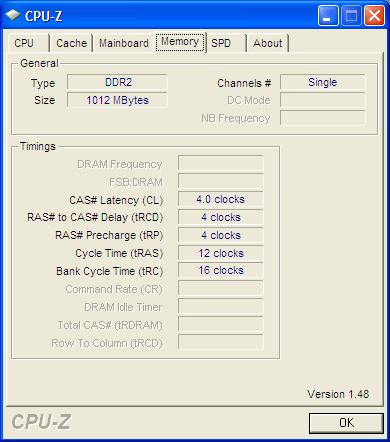Viewport: 390px width, 442px height.
Task: Click the 16 clocks tRC value
Action: click(221, 270)
